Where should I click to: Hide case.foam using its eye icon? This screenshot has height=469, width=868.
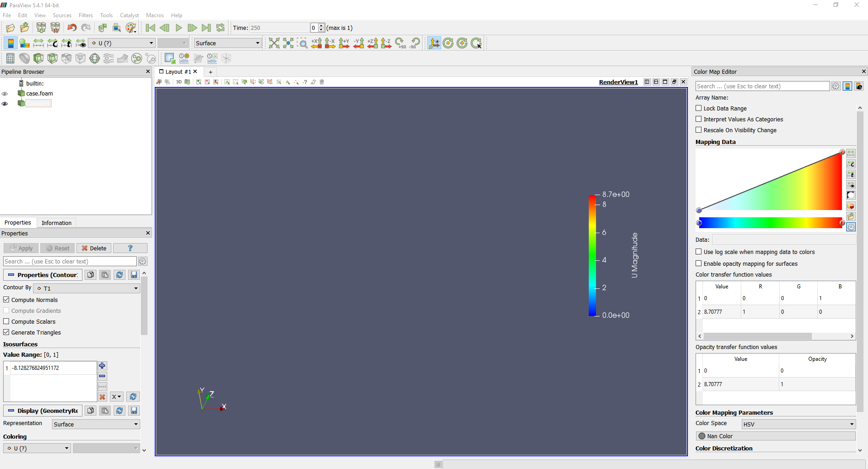(5, 94)
